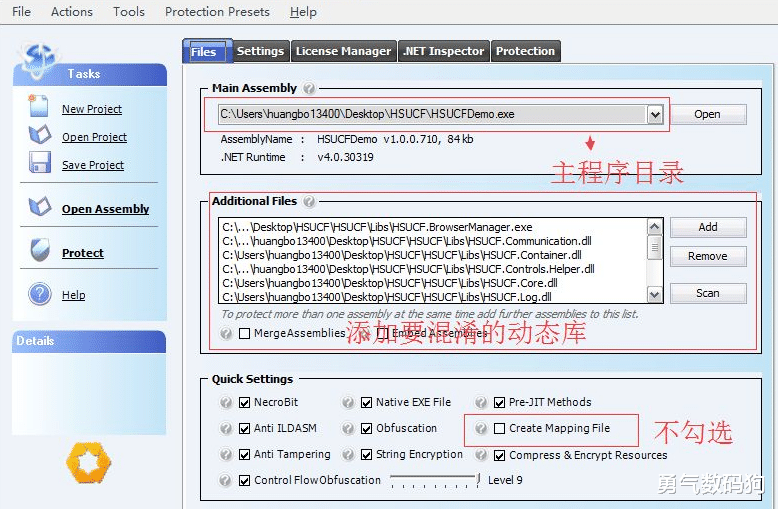Select HSUCF.Container.dll in the list
Viewport: 778px width, 509px height.
[x=433, y=255]
